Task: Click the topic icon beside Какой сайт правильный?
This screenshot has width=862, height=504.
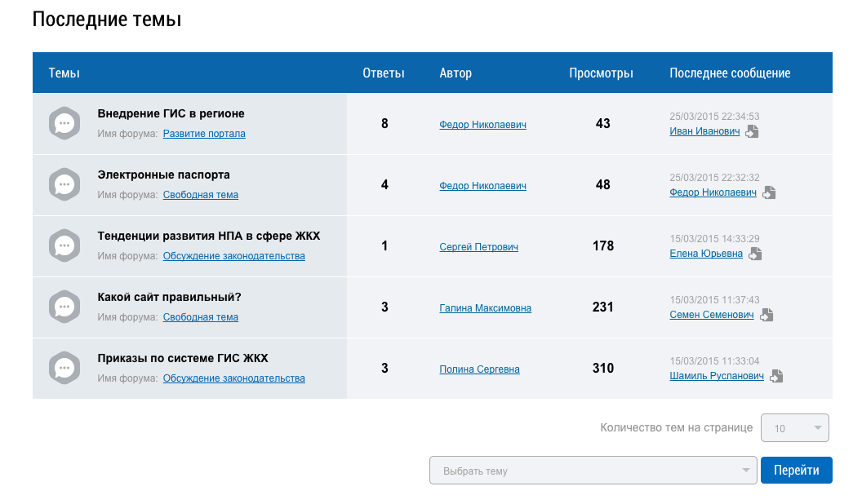Action: pyautogui.click(x=64, y=307)
